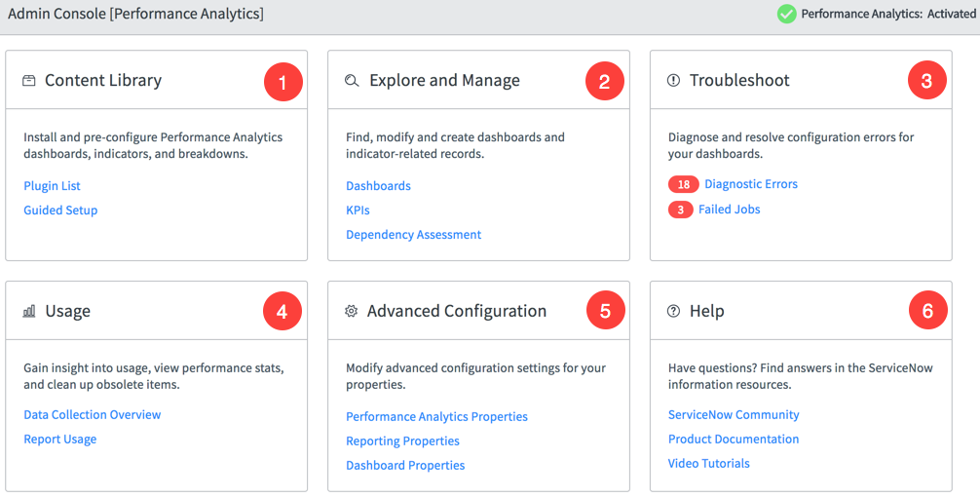Open the KPIs link
The height and width of the screenshot is (498, 980).
click(358, 211)
